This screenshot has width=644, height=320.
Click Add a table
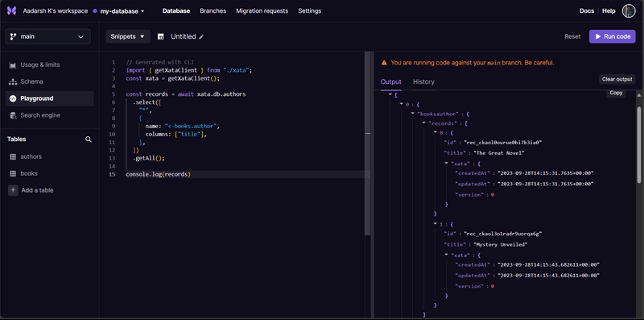coord(37,190)
